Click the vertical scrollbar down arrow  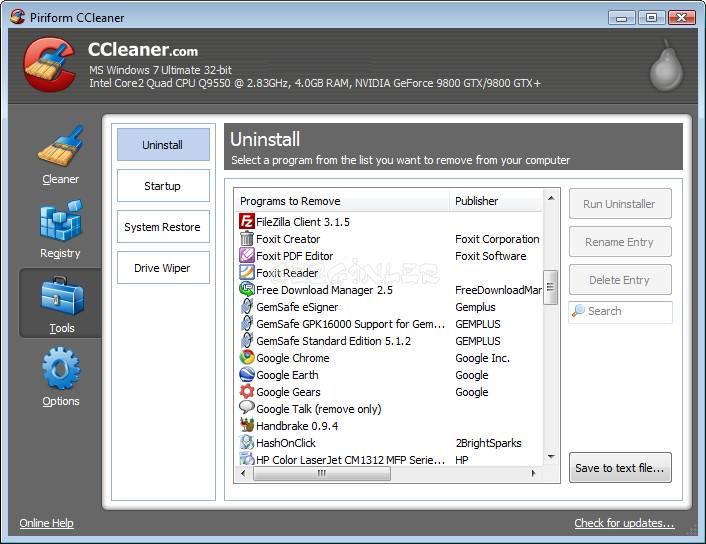[x=551, y=457]
